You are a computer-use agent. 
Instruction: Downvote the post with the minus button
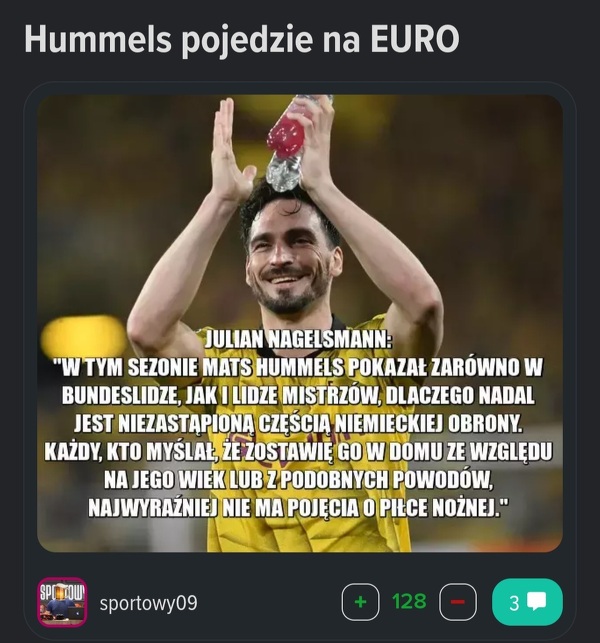click(458, 602)
